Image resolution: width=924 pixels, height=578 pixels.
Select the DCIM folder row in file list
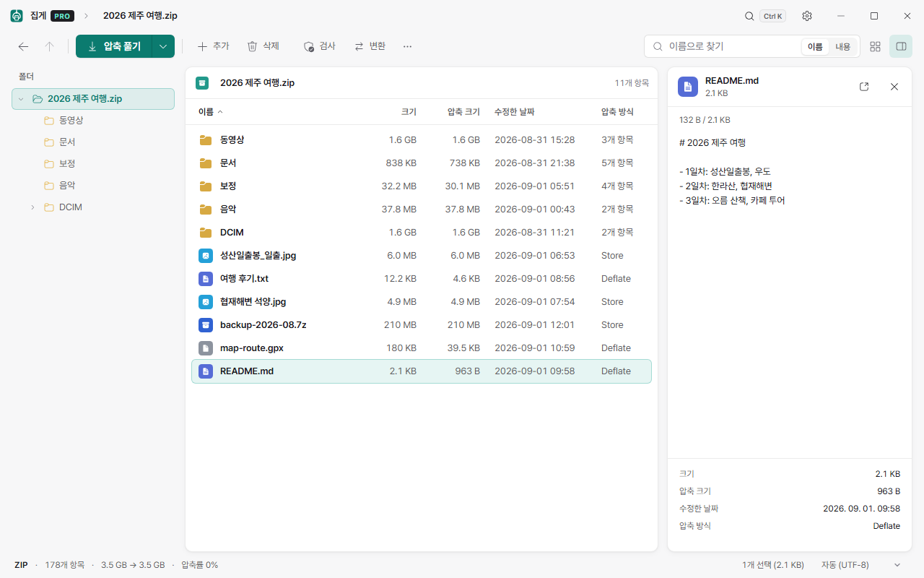point(422,233)
